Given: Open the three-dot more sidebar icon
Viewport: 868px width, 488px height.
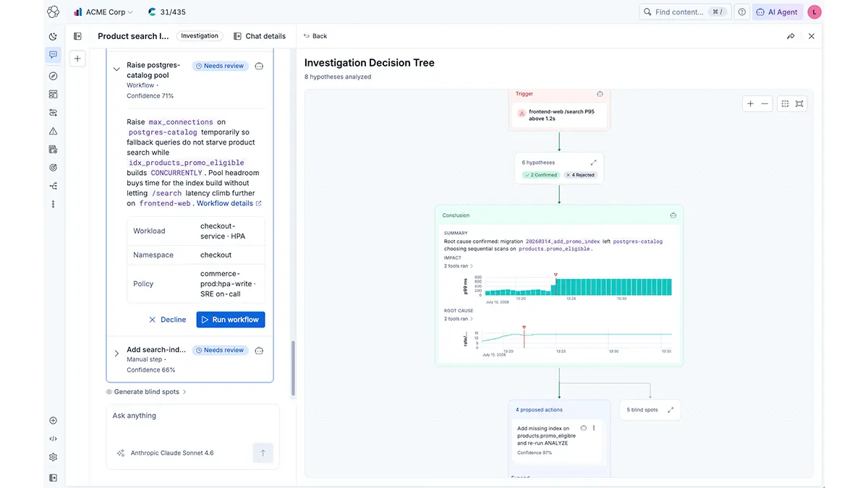Looking at the screenshot, I should click(53, 205).
